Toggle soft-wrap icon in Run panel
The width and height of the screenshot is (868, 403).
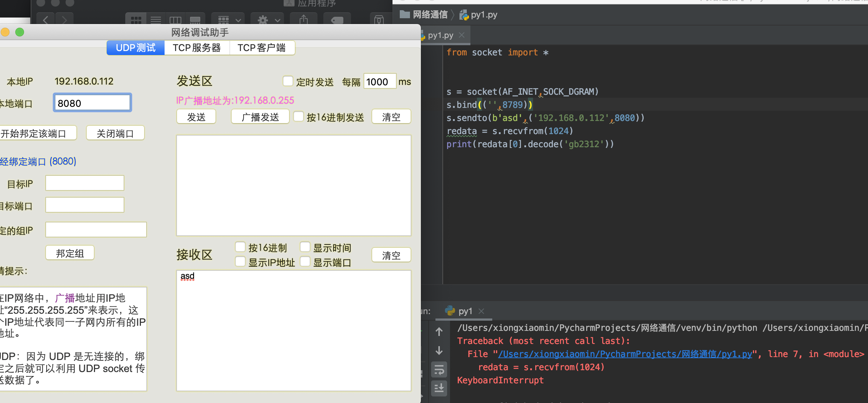439,370
